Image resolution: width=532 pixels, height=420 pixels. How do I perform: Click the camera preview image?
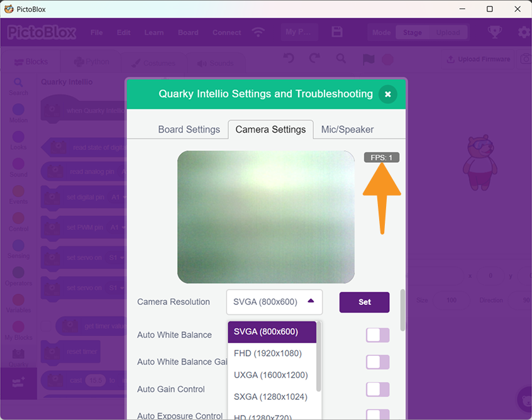265,217
